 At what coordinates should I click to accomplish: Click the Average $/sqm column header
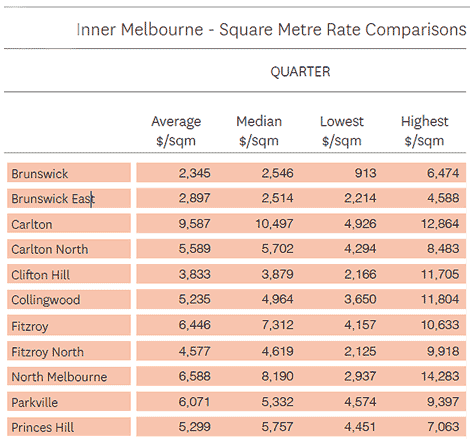point(176,131)
